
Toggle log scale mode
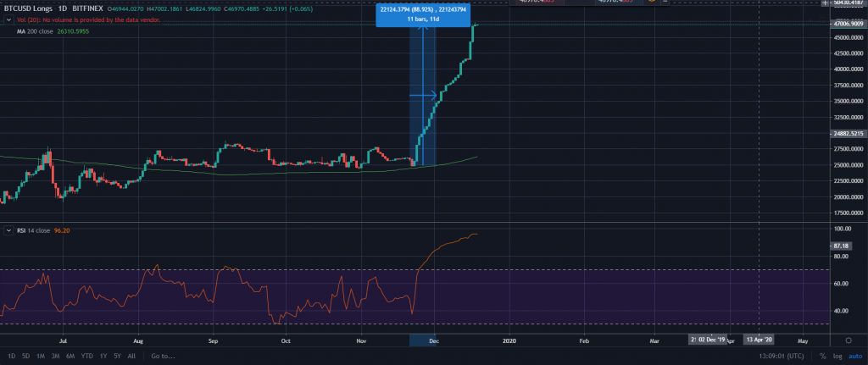[832, 357]
